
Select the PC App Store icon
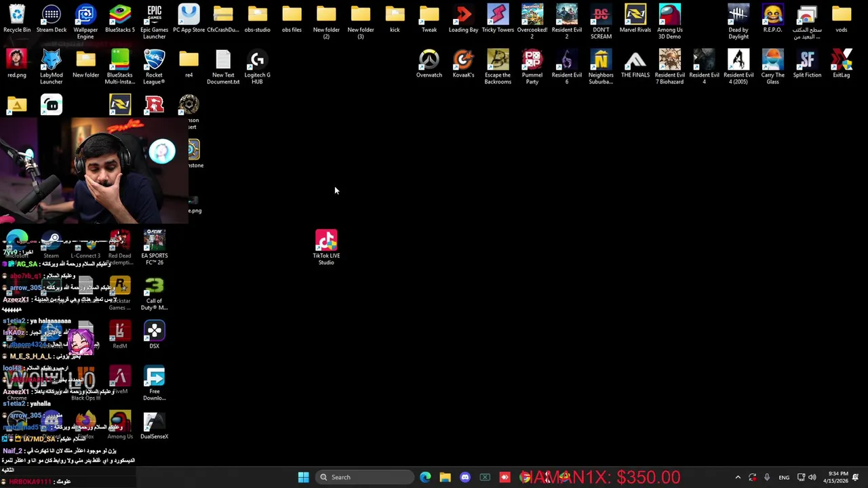click(189, 19)
